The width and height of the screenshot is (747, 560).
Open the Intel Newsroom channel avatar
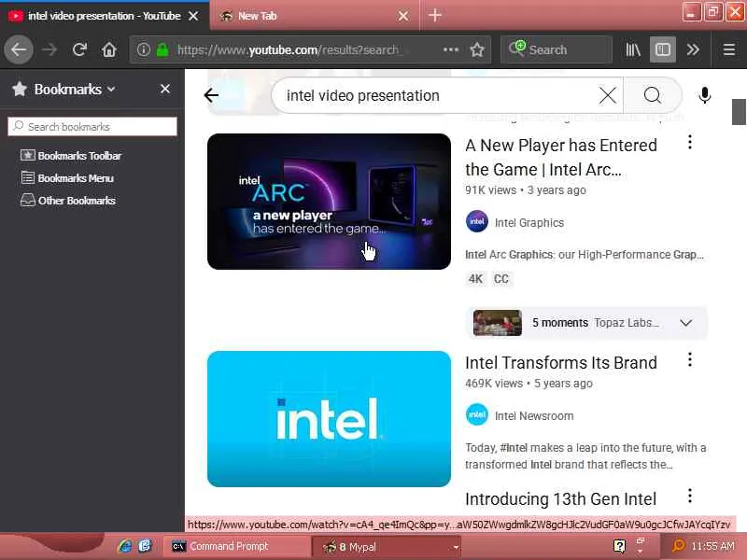coord(477,414)
